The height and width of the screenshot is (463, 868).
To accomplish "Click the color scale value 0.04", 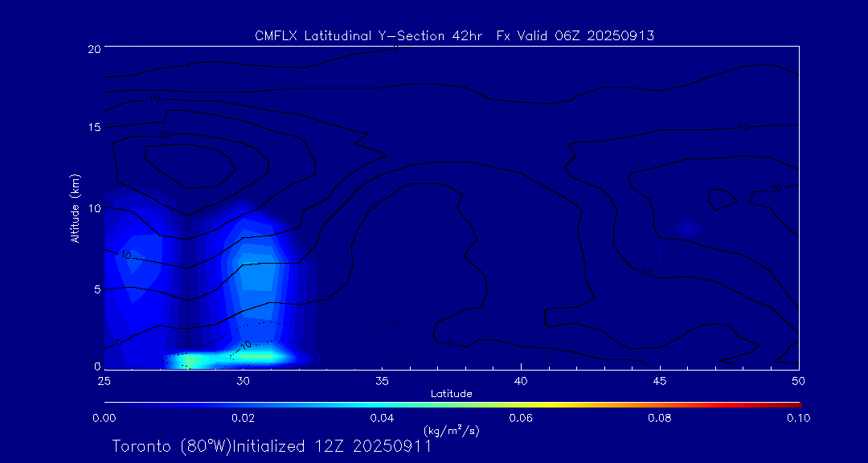I will (382, 418).
